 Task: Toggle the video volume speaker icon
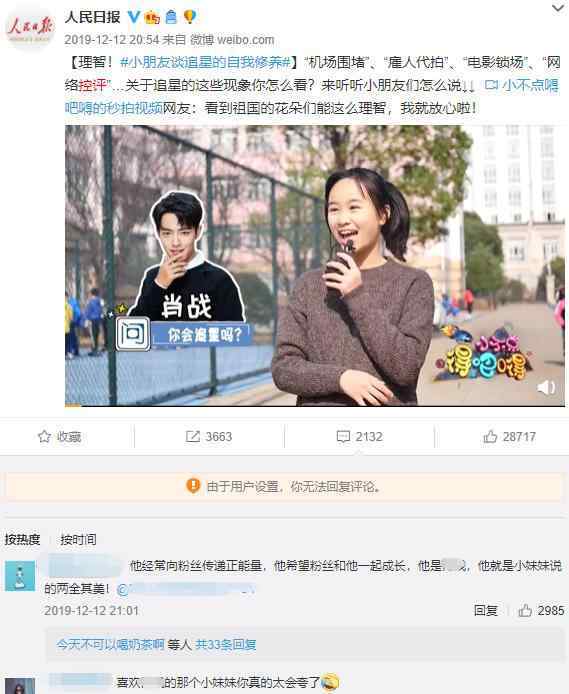tap(546, 387)
